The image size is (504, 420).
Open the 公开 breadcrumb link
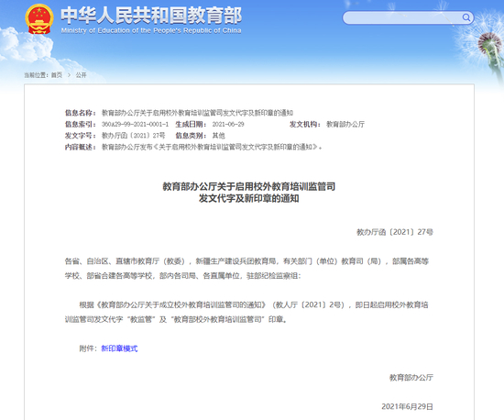[x=81, y=75]
